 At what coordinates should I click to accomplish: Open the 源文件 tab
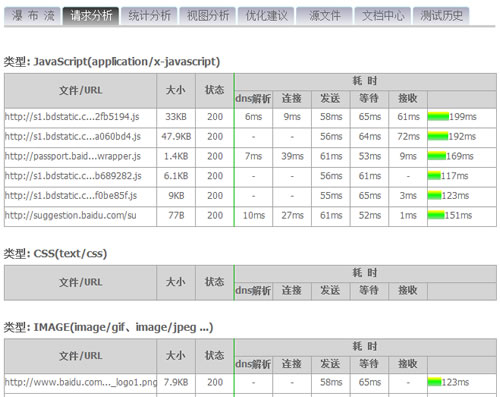[324, 16]
